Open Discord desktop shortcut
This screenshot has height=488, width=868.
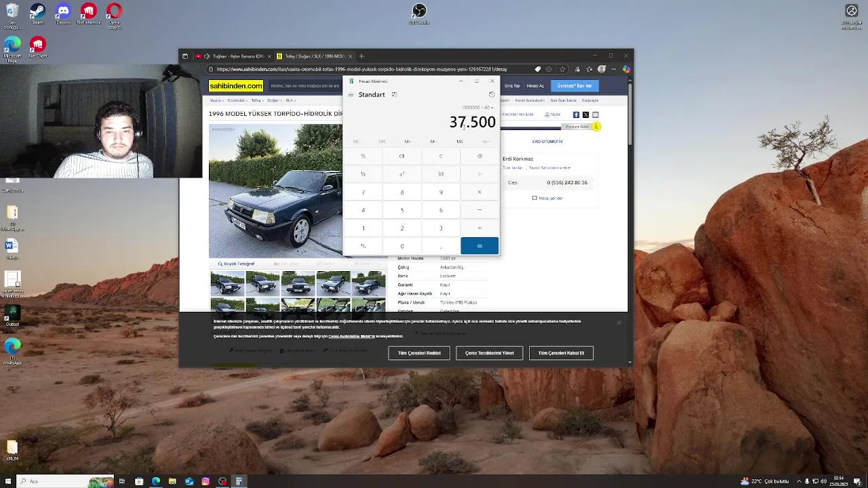[63, 14]
